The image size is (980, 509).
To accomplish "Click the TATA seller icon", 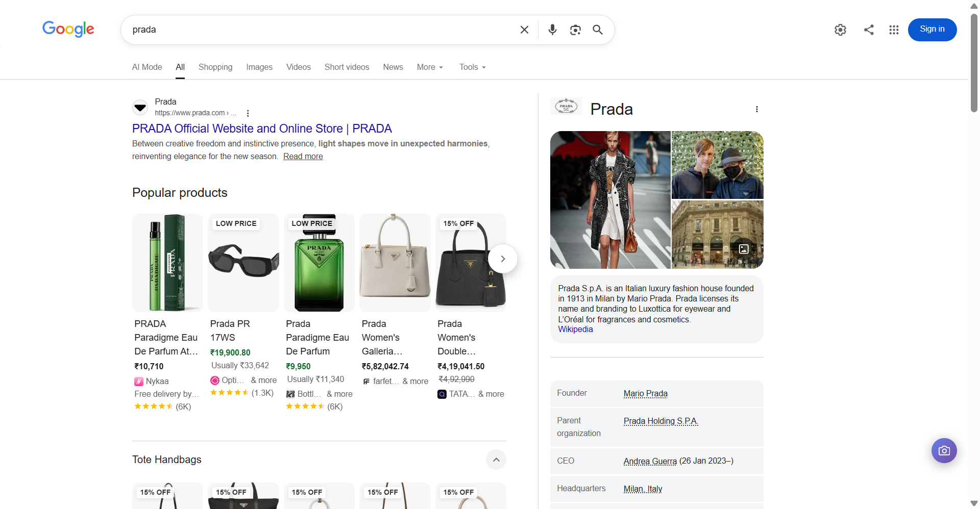I will (442, 394).
